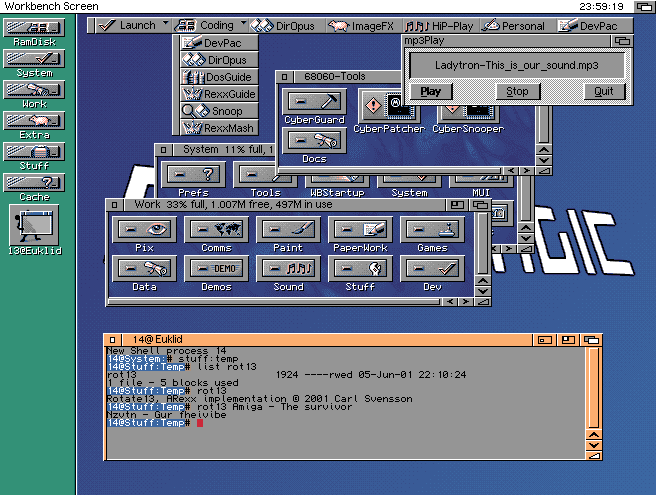Open the System drive icon in sidebar
The width and height of the screenshot is (656, 495).
(34, 59)
